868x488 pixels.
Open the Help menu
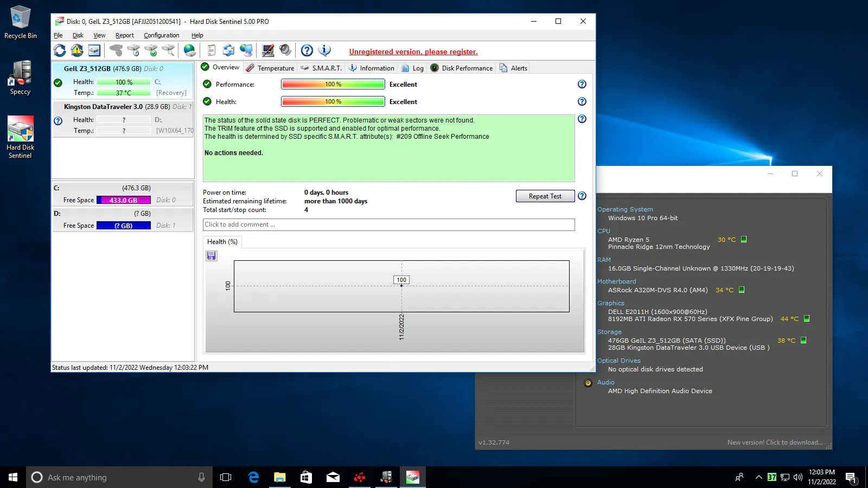click(x=197, y=35)
